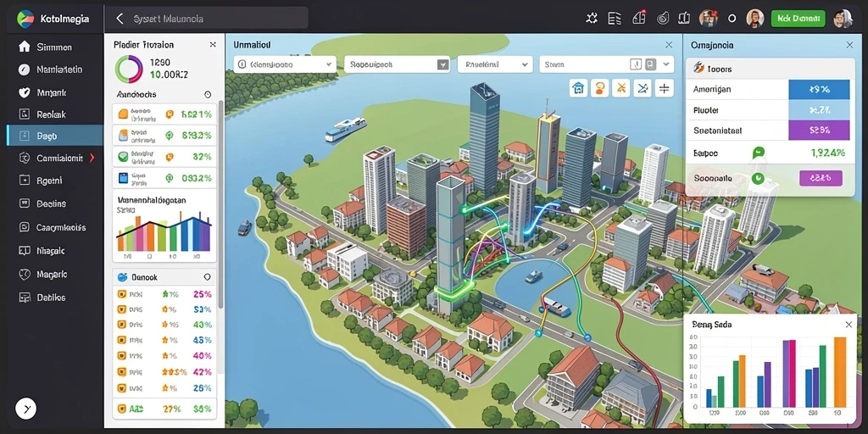This screenshot has height=434, width=868.
Task: Toggle the circle next to Aandhocks
Action: point(208,95)
